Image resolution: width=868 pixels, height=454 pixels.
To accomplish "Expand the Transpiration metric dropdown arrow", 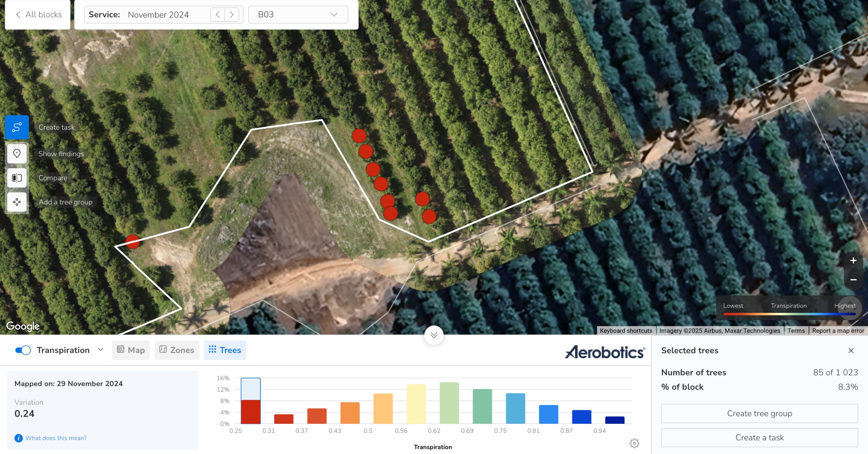I will click(x=101, y=350).
